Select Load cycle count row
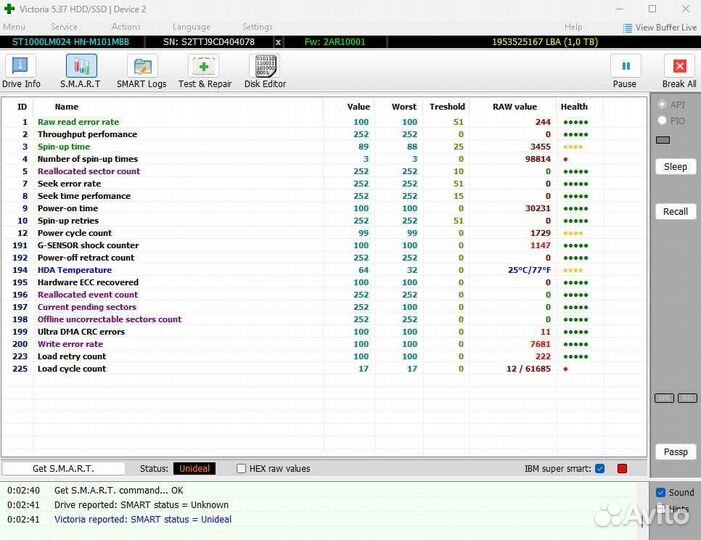 (324, 369)
